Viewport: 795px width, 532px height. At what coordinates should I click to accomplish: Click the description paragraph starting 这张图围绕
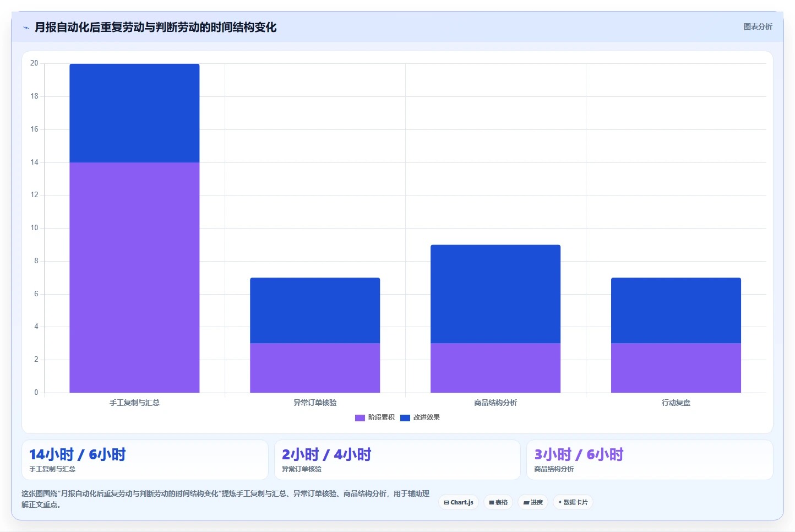tap(225, 499)
